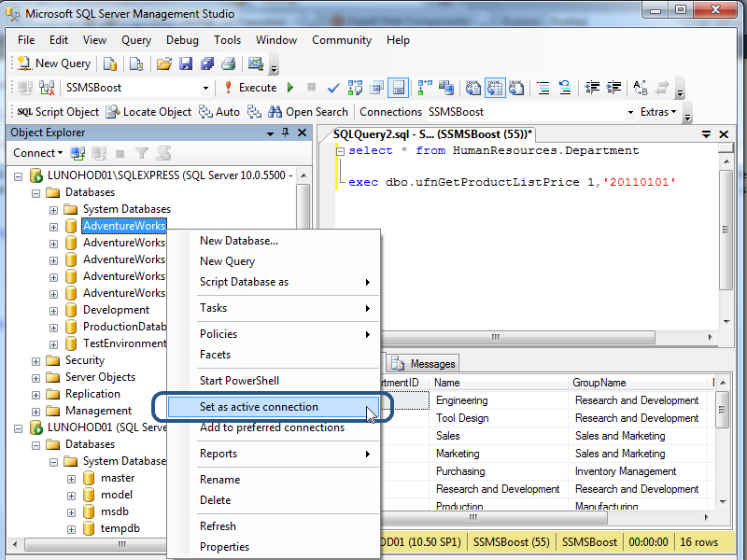This screenshot has height=560, width=747.
Task: Expand the master database node
Action: (x=71, y=479)
